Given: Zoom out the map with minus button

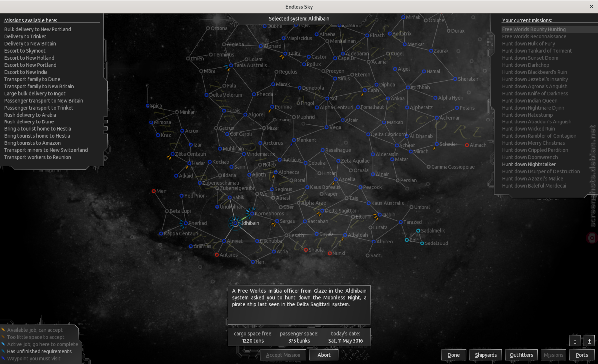Looking at the screenshot, I should coord(575,341).
